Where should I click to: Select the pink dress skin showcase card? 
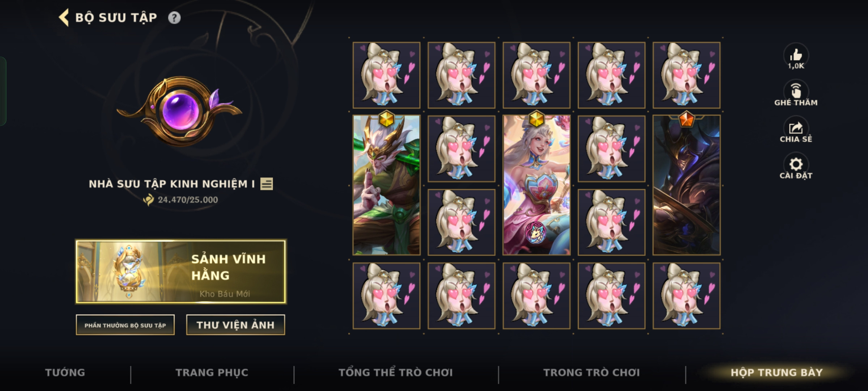tap(536, 185)
